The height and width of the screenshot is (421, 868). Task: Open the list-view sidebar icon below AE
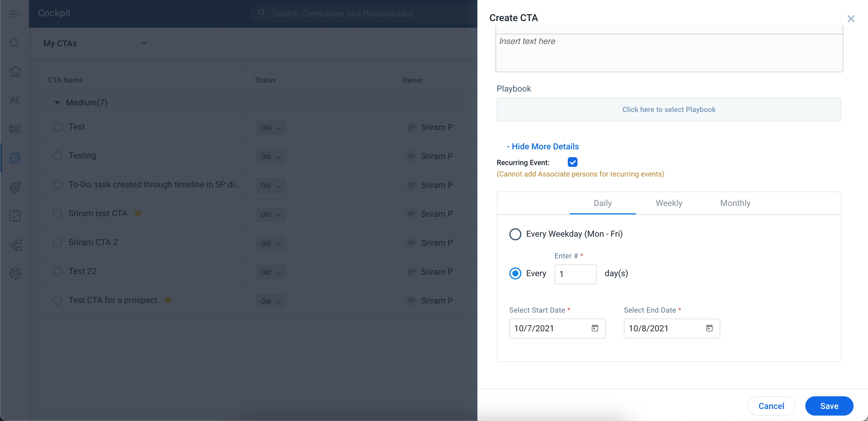pyautogui.click(x=15, y=129)
